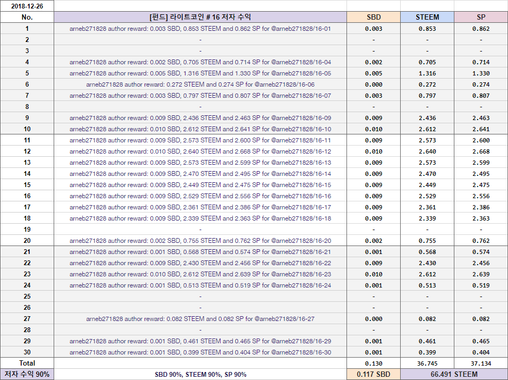Select the STEEM column header
Screen dimensions: 508x380
[427, 17]
